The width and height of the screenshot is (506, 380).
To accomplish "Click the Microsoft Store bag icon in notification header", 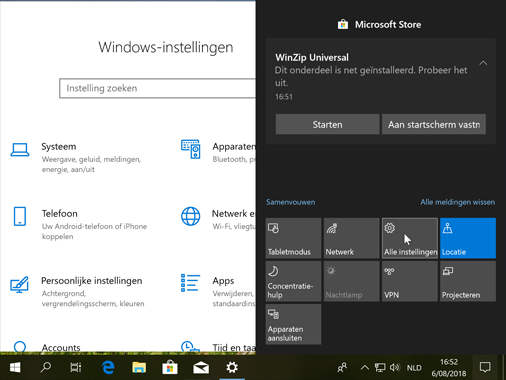I will 343,24.
